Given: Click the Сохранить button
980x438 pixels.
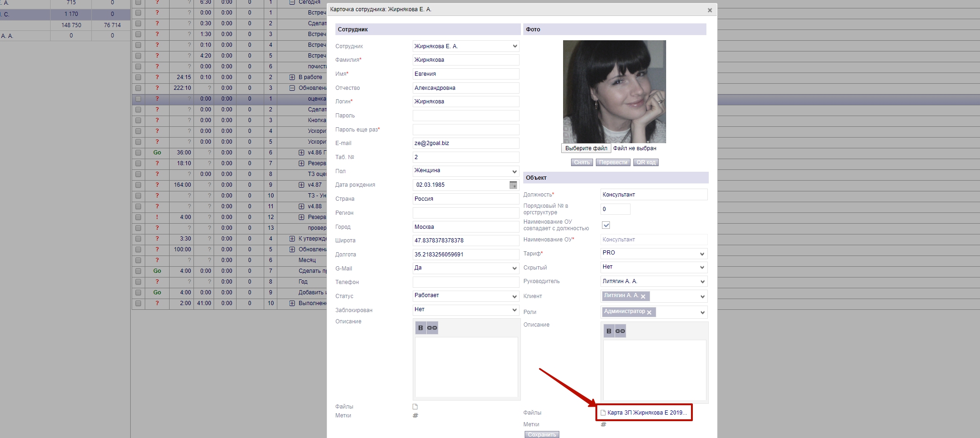Looking at the screenshot, I should [542, 435].
